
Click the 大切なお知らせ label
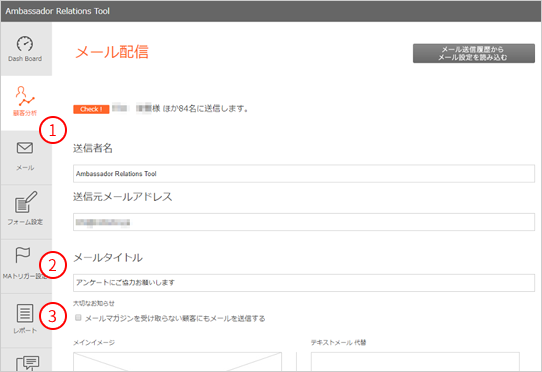(94, 303)
